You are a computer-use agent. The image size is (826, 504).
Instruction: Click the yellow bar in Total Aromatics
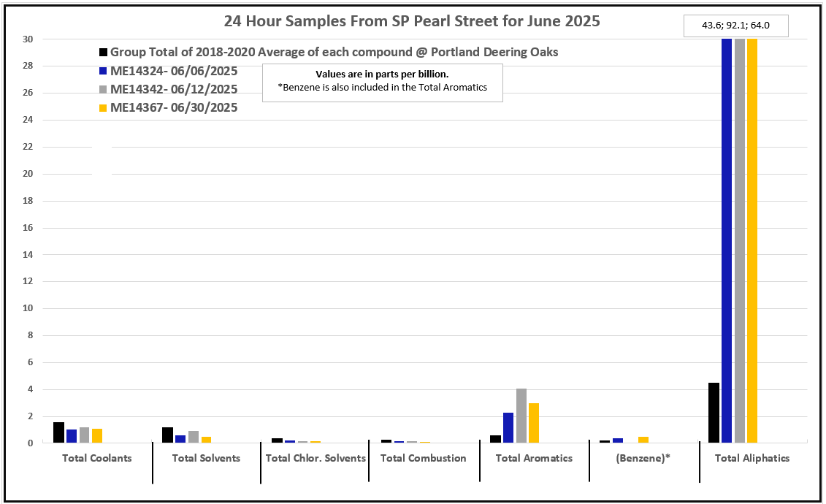pyautogui.click(x=534, y=423)
